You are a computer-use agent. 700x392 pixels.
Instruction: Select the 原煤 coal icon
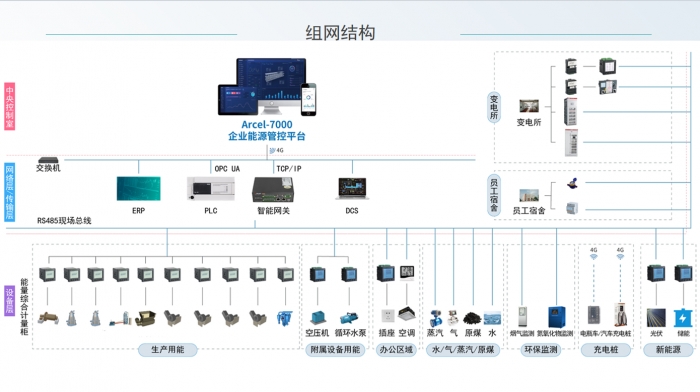click(472, 318)
